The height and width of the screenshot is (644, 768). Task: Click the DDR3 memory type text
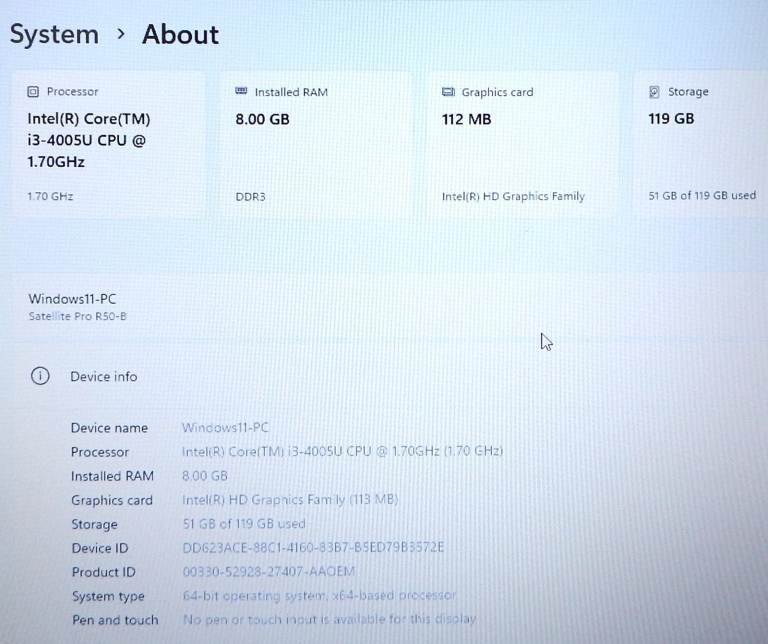250,197
